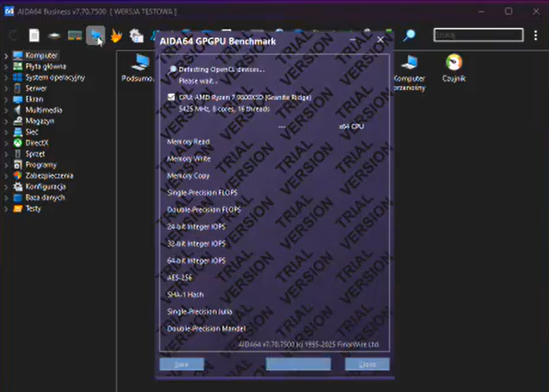Image resolution: width=549 pixels, height=392 pixels.
Task: Expand the Płyta główna tree node
Action: click(6, 67)
